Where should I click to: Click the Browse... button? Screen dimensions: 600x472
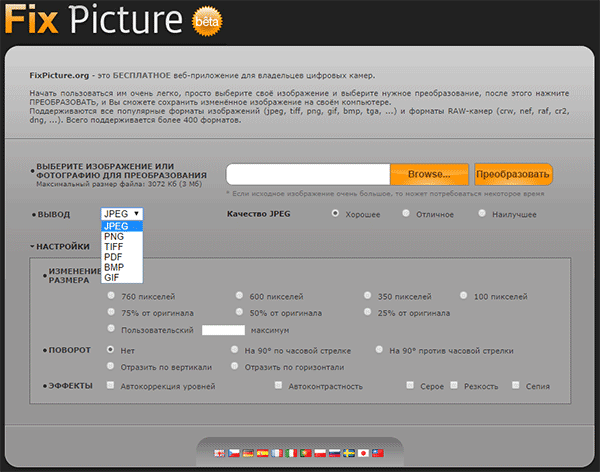coord(429,174)
